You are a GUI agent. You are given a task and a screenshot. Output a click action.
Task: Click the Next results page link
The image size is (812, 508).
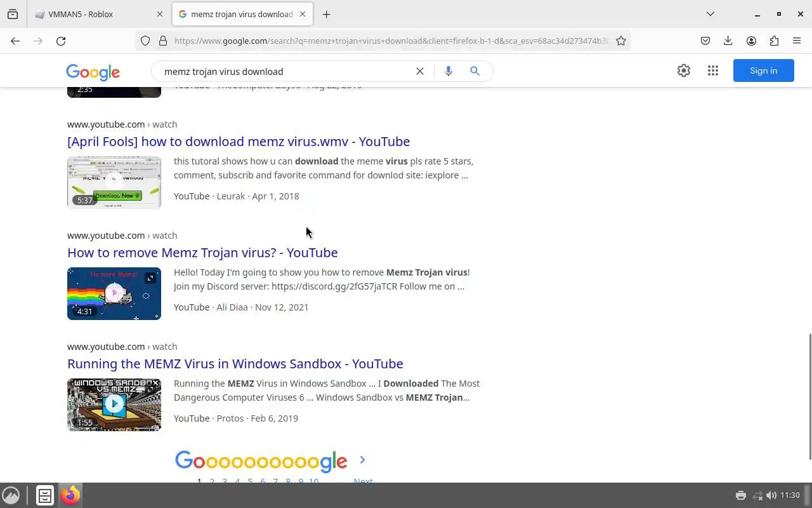363,480
